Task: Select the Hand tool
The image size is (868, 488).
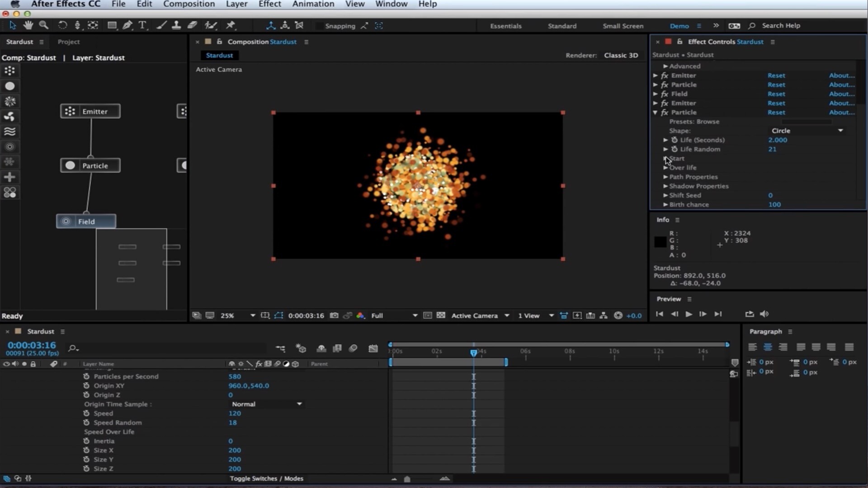Action: (28, 25)
